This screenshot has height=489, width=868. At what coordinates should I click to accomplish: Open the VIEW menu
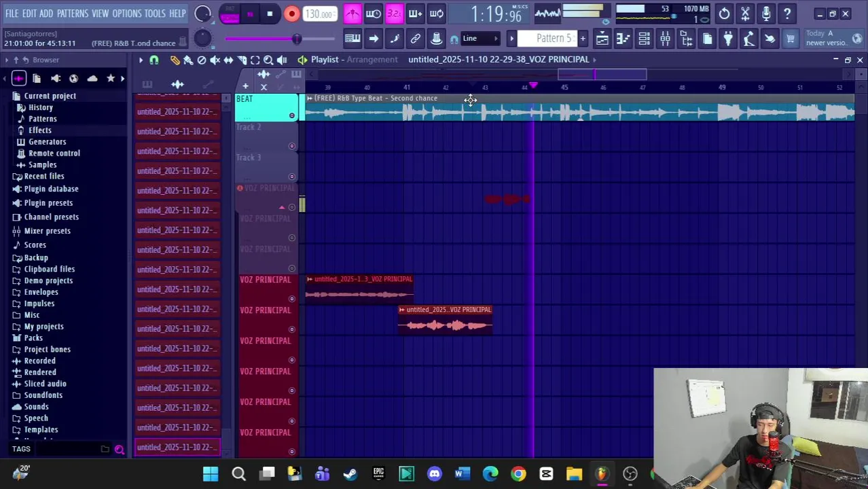[x=100, y=14]
